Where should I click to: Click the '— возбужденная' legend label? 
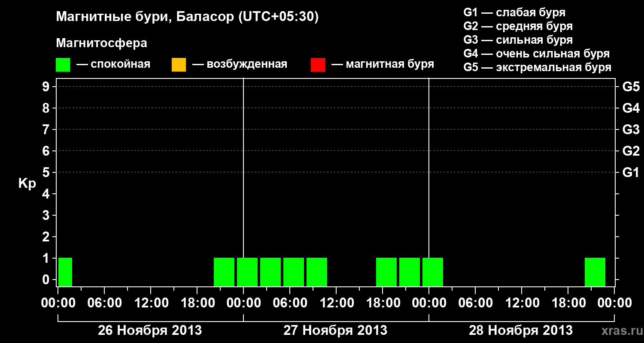[240, 64]
